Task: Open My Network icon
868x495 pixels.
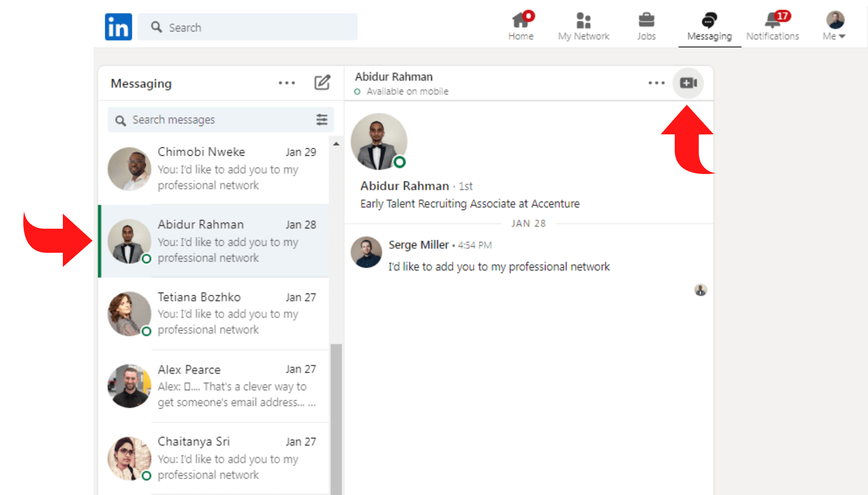Action: (x=584, y=20)
